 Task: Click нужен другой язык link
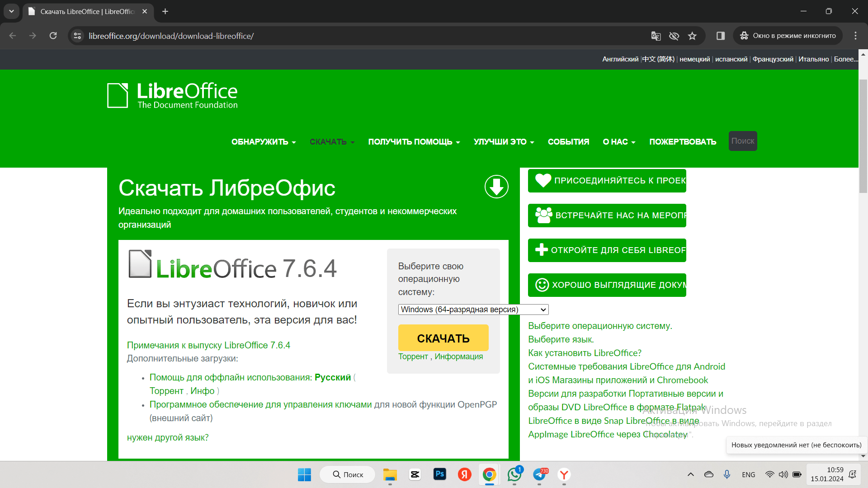(x=168, y=437)
